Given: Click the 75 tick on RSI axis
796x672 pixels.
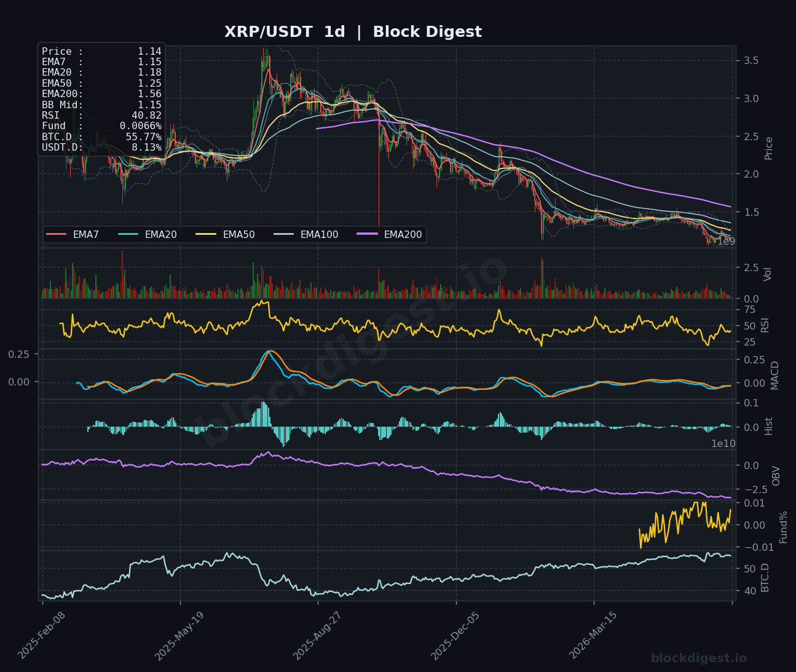Looking at the screenshot, I should click(x=749, y=309).
